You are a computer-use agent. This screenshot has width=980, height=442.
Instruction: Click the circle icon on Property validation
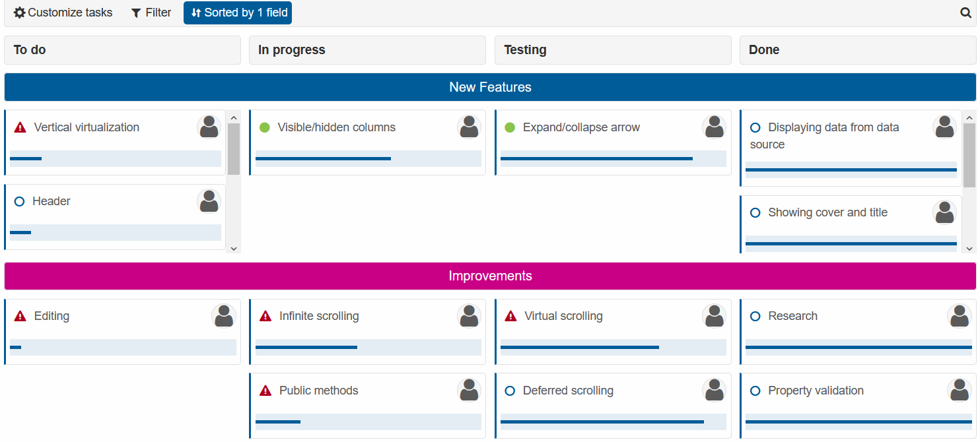coord(755,391)
